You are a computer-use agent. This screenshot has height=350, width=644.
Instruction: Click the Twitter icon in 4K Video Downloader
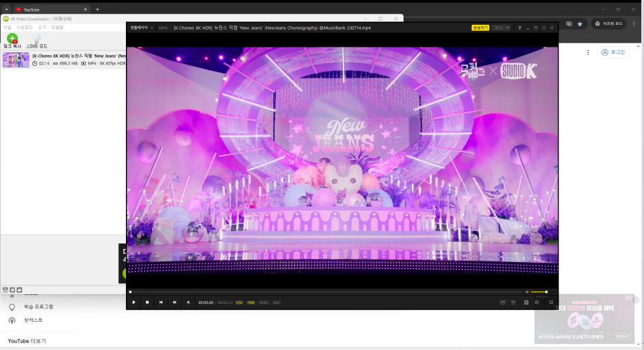[x=12, y=289]
